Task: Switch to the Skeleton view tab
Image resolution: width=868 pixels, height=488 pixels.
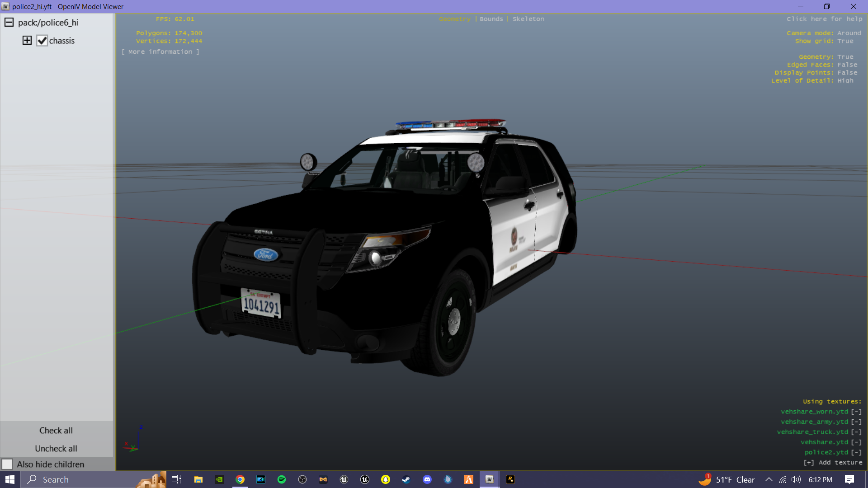Action: click(528, 19)
